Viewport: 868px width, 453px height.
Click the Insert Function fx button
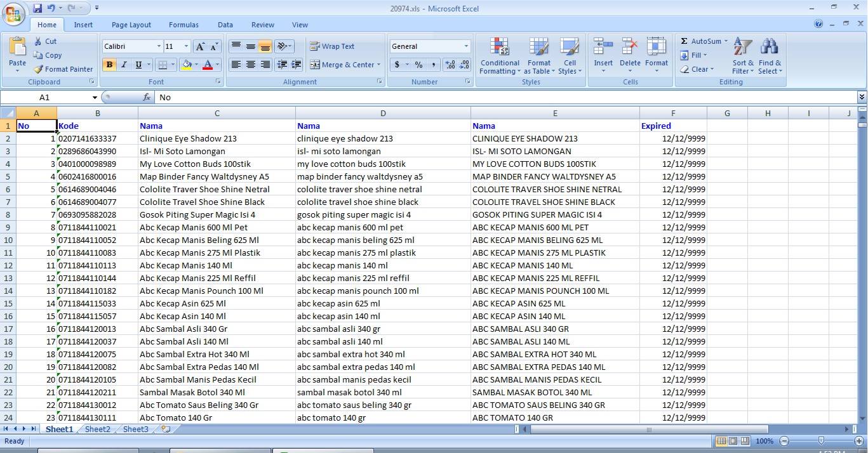pos(147,98)
